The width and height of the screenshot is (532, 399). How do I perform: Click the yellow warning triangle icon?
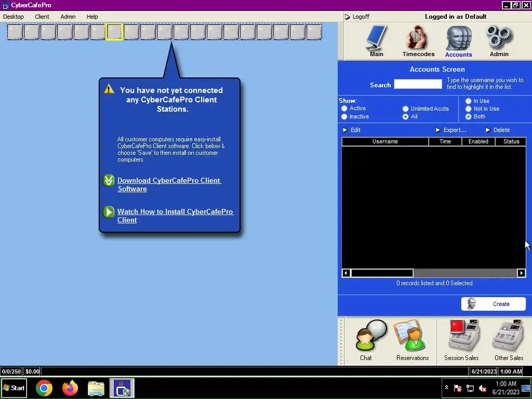point(109,89)
